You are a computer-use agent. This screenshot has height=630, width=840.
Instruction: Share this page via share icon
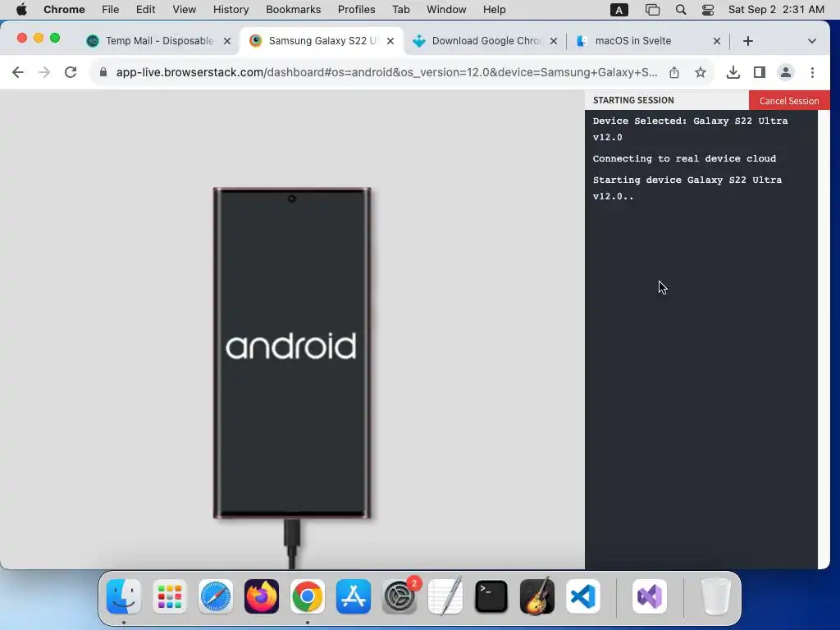click(674, 72)
